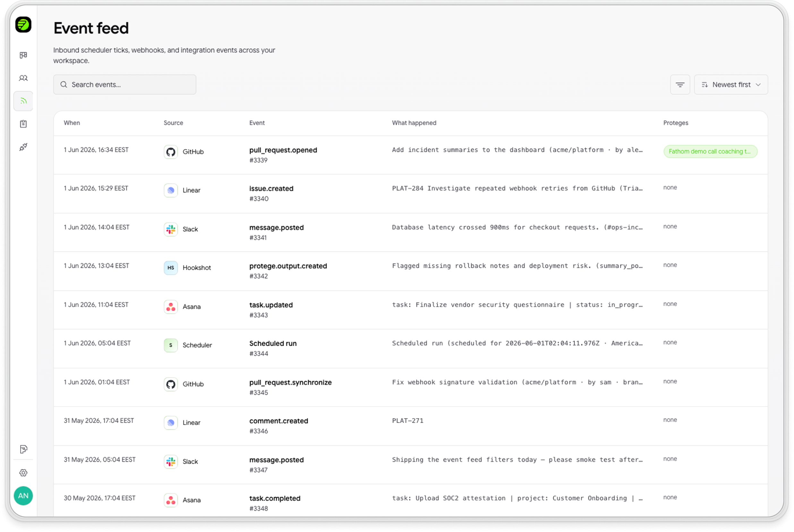Open the Newest first sort dropdown
The width and height of the screenshot is (794, 532).
[730, 84]
